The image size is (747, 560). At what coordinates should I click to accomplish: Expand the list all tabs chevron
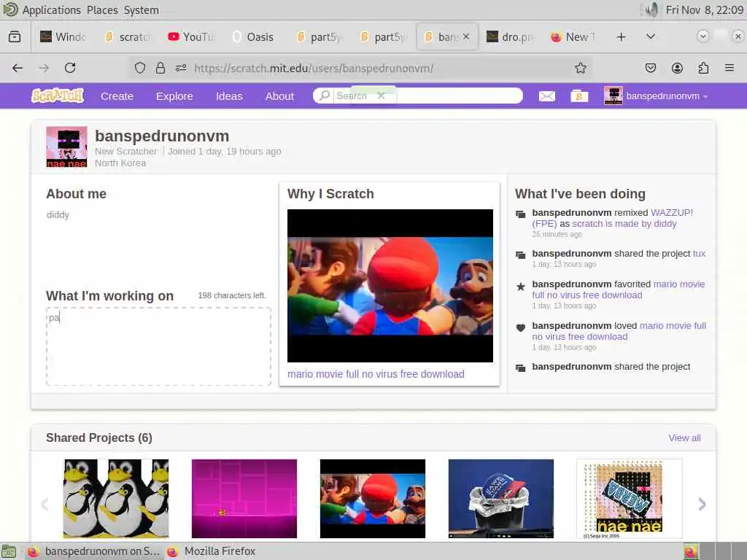pos(650,36)
